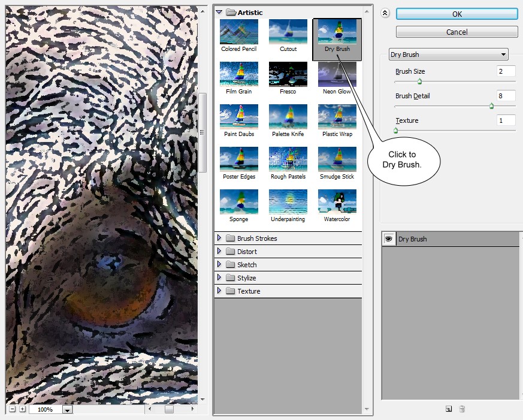Open the 100% zoom level dropdown
The image size is (523, 420).
click(x=67, y=410)
